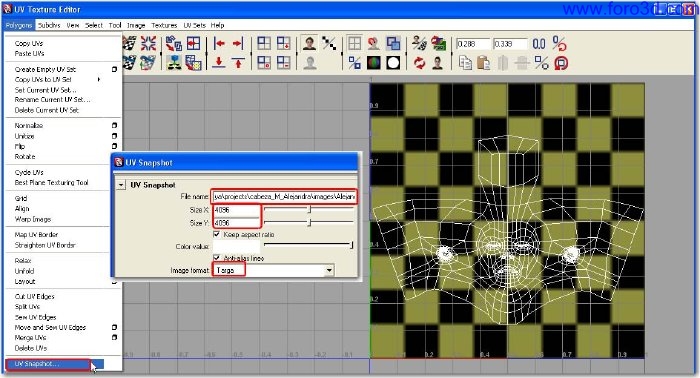This screenshot has height=378, width=700.
Task: Open the Merge UVs options box
Action: (x=114, y=337)
